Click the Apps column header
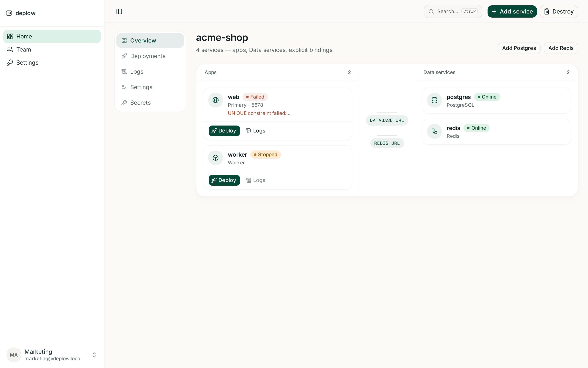588x368 pixels. (210, 72)
